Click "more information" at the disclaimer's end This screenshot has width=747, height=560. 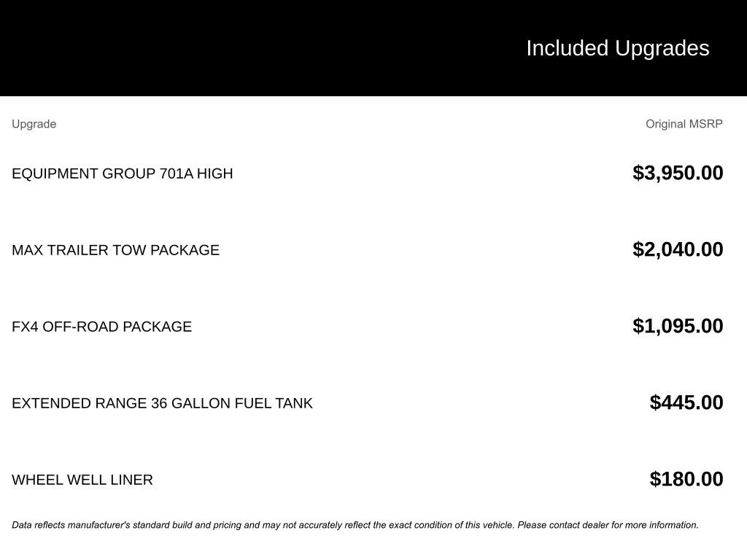(x=663, y=525)
